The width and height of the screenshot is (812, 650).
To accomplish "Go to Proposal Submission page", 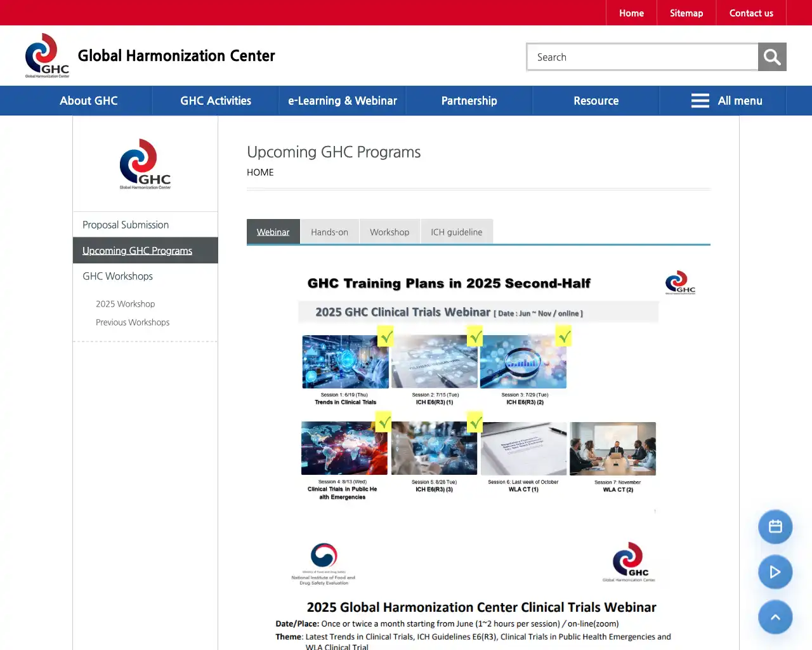I will [126, 225].
